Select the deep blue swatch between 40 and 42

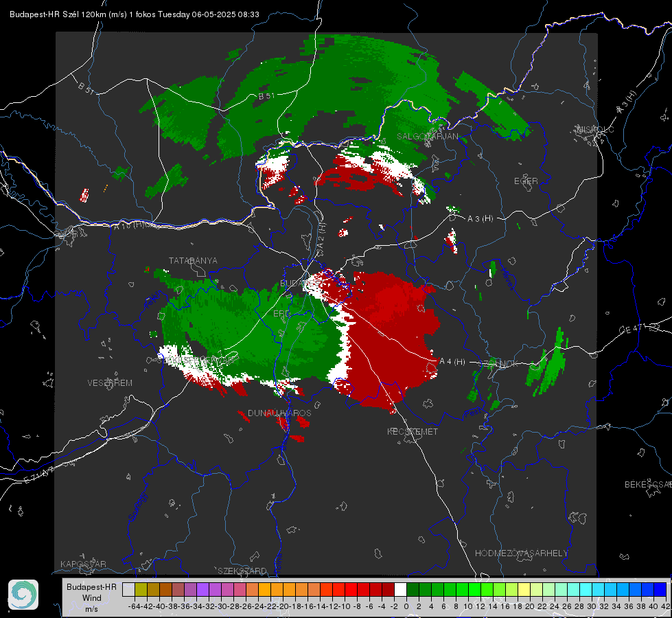(x=660, y=590)
